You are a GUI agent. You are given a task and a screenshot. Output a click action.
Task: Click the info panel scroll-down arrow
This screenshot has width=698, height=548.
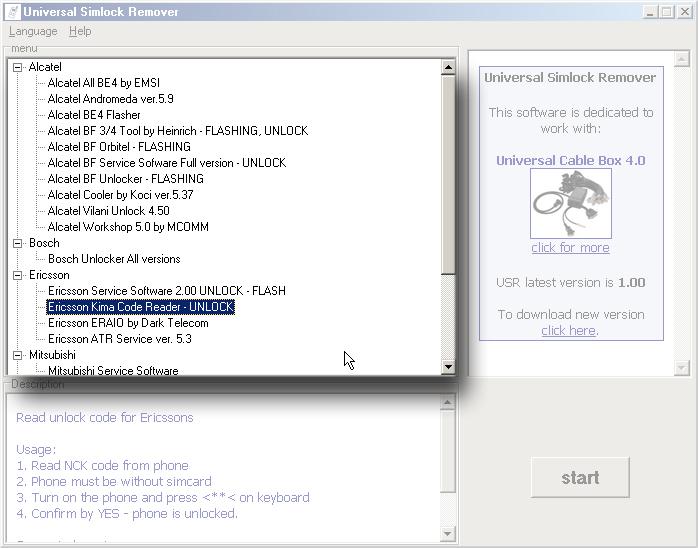tap(682, 368)
